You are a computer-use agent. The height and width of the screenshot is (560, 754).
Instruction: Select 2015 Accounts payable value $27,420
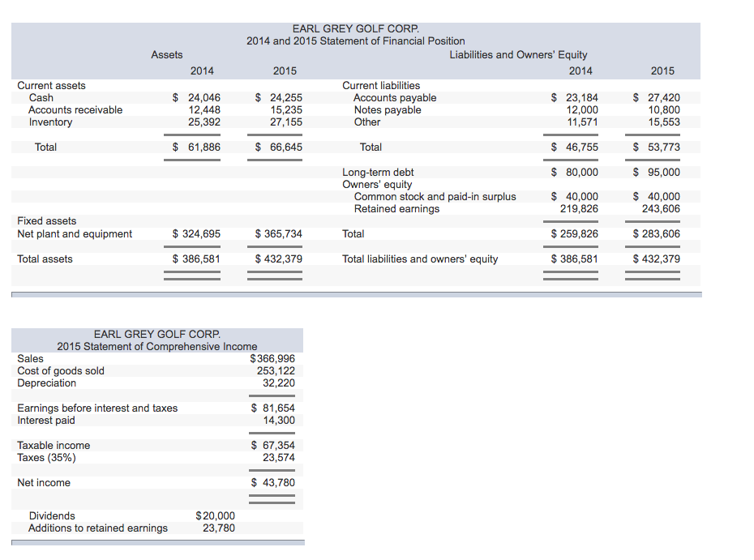tap(657, 97)
